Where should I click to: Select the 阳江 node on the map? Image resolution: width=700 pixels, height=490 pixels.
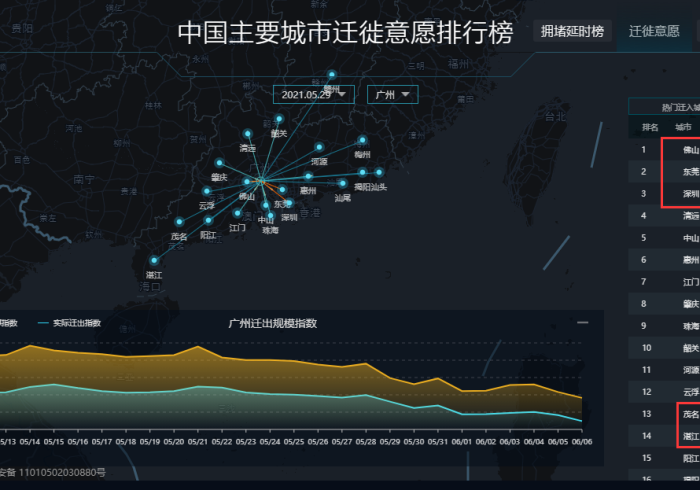208,220
